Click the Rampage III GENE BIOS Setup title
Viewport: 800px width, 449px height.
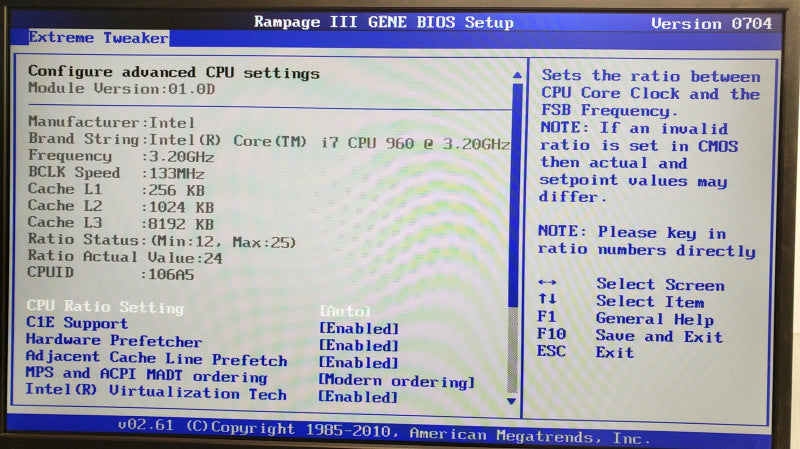(x=384, y=22)
